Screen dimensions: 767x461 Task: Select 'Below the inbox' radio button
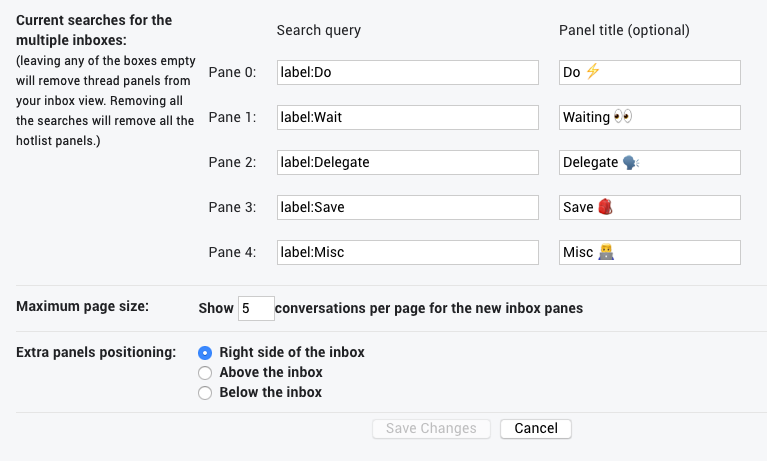pyautogui.click(x=205, y=393)
